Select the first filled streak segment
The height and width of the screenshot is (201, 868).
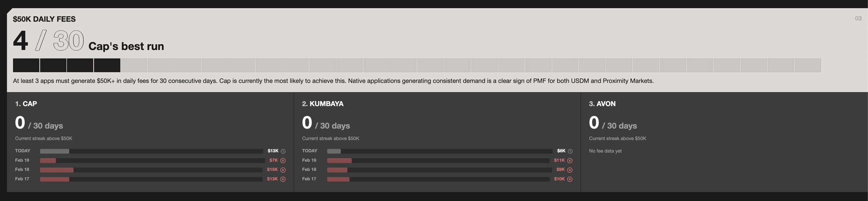pos(26,65)
